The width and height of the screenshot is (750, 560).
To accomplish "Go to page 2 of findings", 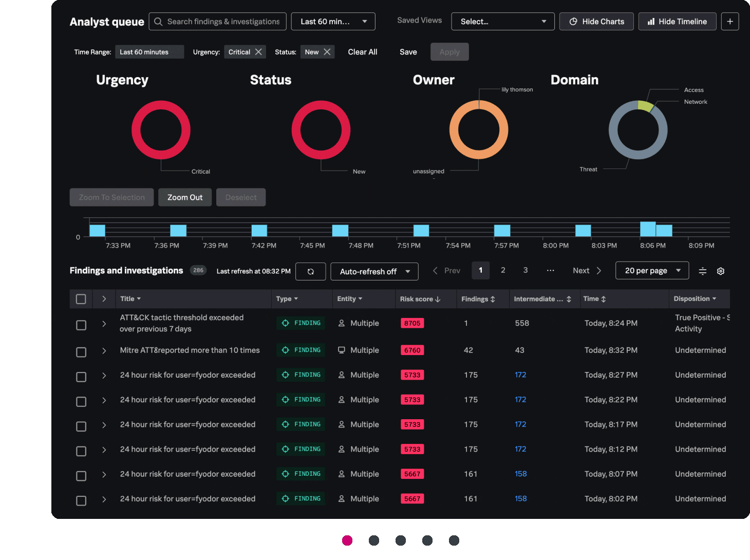I will click(503, 270).
